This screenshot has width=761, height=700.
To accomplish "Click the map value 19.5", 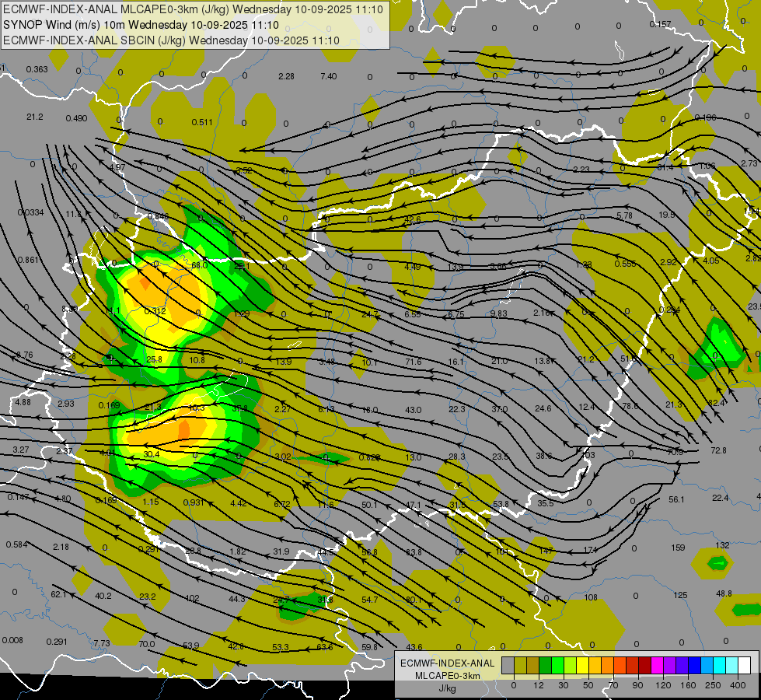I will [667, 215].
